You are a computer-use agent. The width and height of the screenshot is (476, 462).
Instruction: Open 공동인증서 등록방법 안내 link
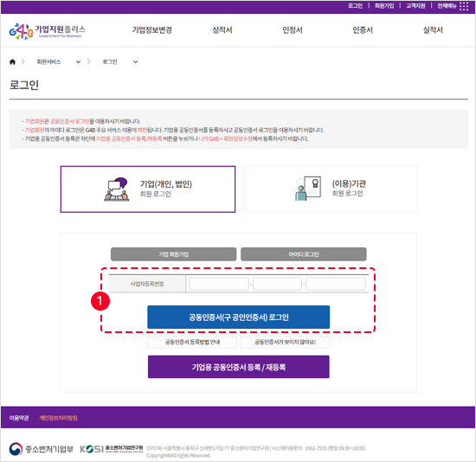click(x=192, y=342)
